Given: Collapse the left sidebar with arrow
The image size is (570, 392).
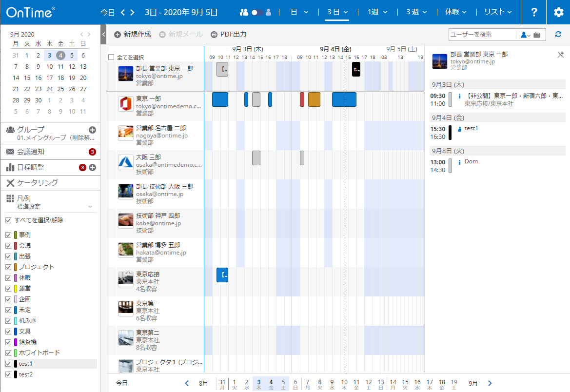Looking at the screenshot, I should point(103,35).
